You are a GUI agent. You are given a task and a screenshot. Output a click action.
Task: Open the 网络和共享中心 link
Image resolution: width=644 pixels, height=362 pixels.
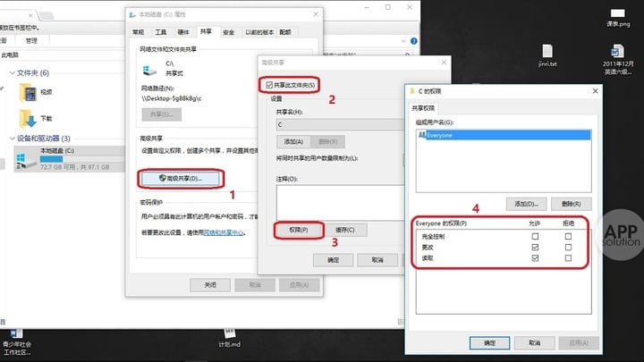pos(224,232)
